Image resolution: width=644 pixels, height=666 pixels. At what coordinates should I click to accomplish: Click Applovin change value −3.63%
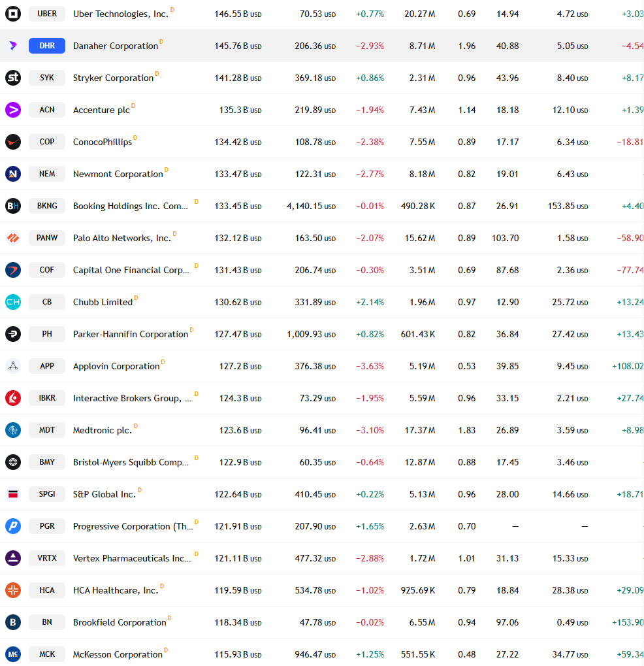[370, 366]
